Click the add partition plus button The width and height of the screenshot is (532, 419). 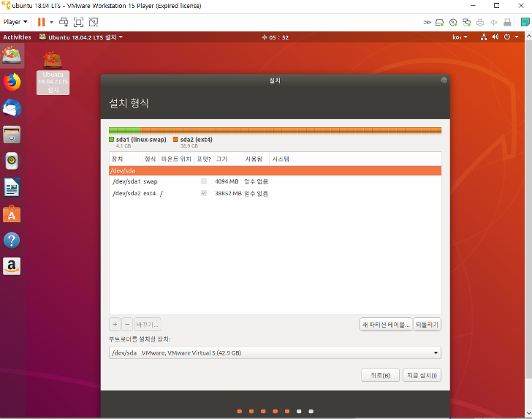click(115, 324)
